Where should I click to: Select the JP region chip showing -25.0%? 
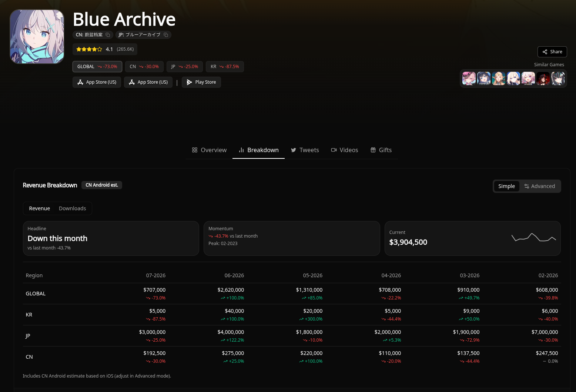tap(185, 67)
